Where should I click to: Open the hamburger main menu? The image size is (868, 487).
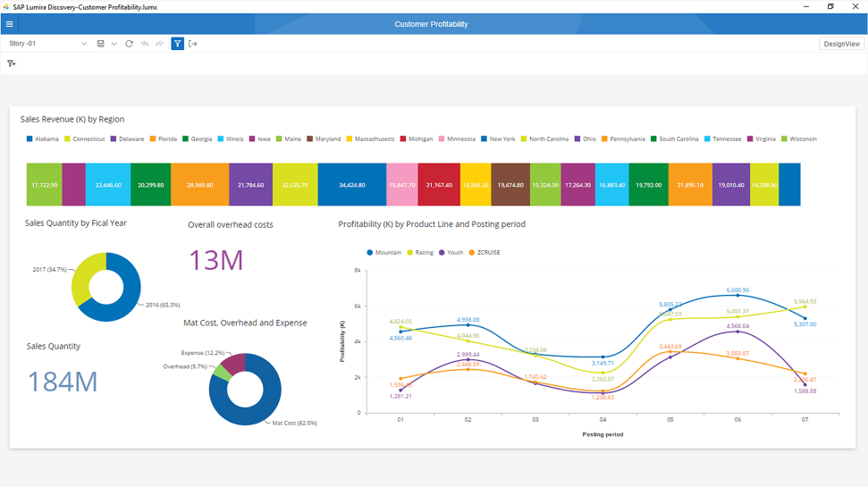point(10,24)
